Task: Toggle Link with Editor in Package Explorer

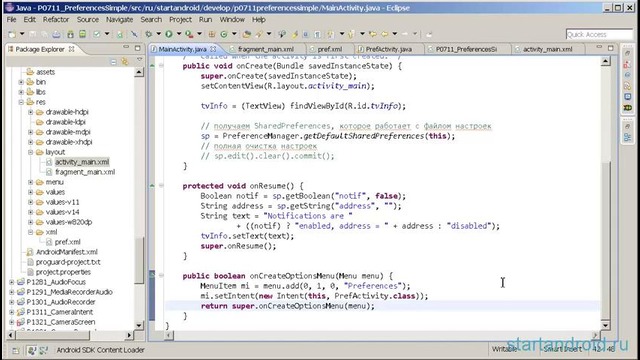Action: pos(125,62)
